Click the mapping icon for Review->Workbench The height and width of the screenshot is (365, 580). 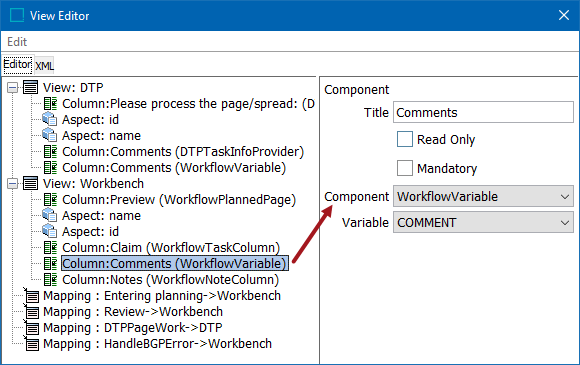coord(31,311)
